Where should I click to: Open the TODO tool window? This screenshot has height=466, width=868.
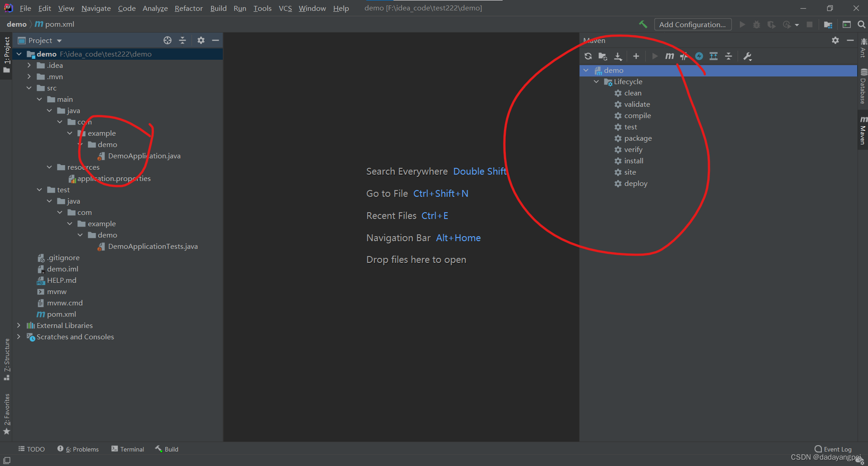point(31,449)
